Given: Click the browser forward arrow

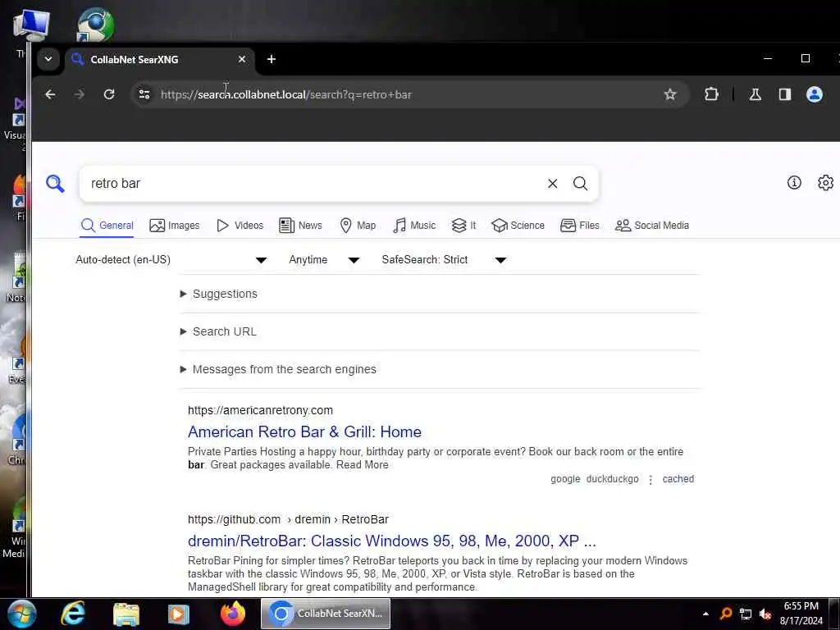Looking at the screenshot, I should click(80, 94).
